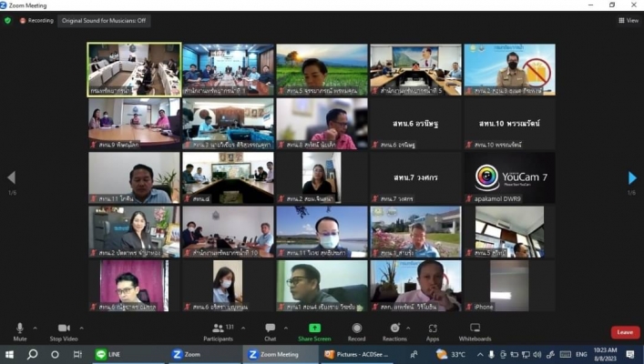This screenshot has height=364, width=644.
Task: Open audio options arrow beside Mute
Action: pos(35,328)
